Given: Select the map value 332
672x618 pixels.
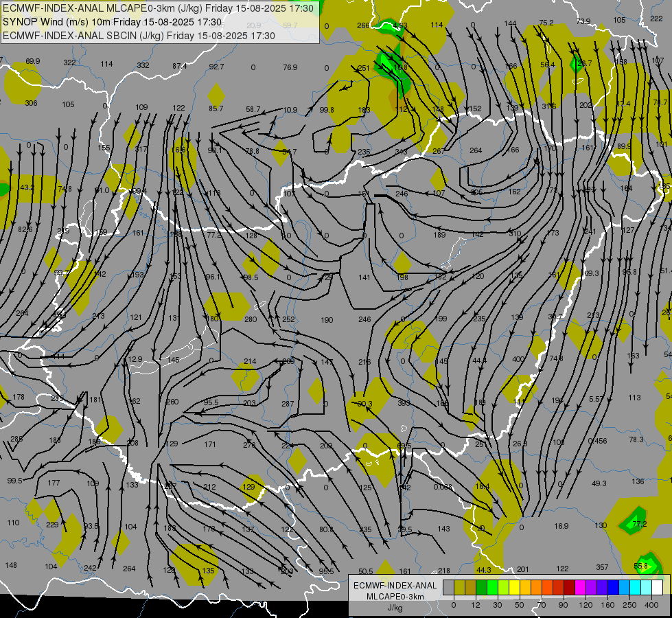Looking at the screenshot, I should 143,65.
